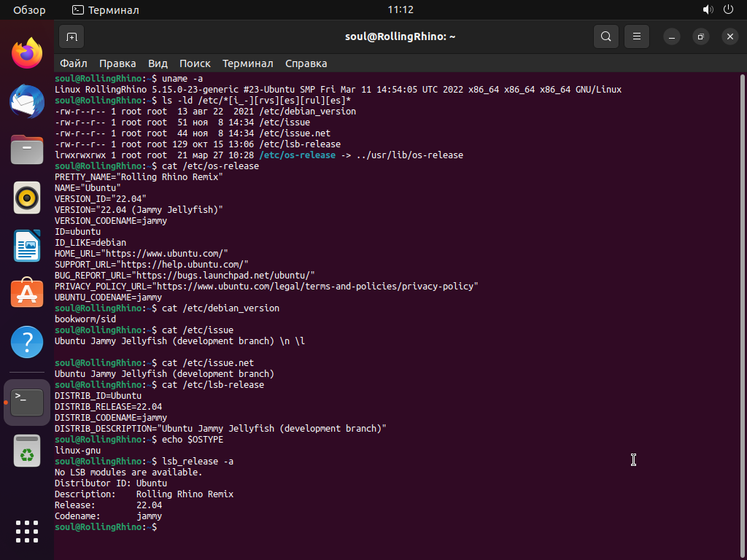Click the bugs.launchpad.net/ubuntu/ URL

tap(223, 275)
